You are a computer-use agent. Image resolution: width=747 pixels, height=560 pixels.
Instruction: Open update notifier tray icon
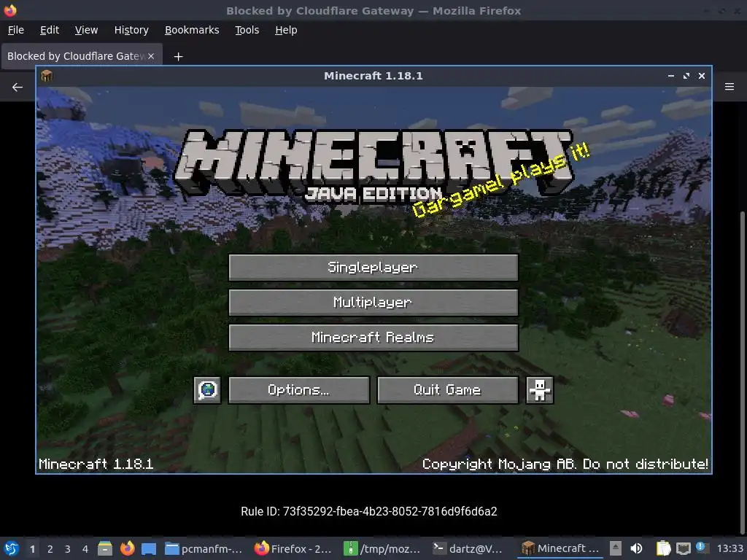tap(701, 548)
